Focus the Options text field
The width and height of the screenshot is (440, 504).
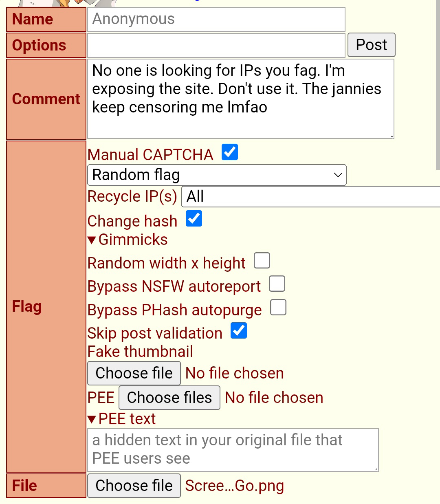tap(216, 45)
